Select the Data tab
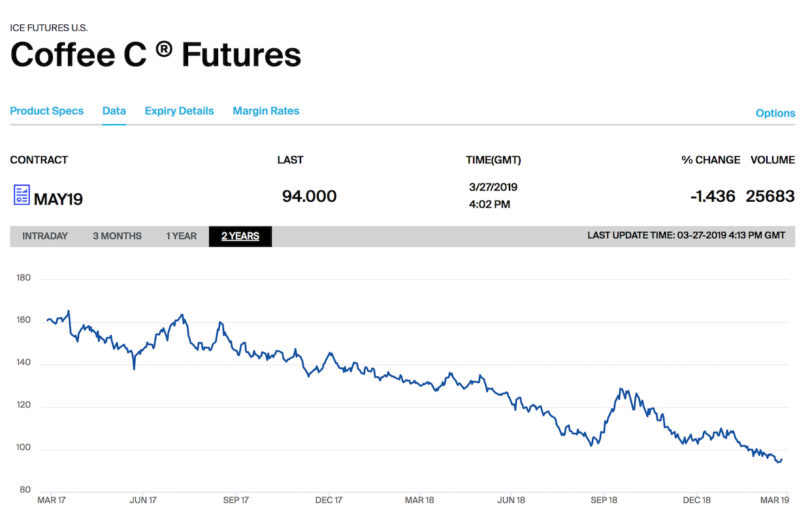Screen dimensions: 810x516 [x=114, y=111]
